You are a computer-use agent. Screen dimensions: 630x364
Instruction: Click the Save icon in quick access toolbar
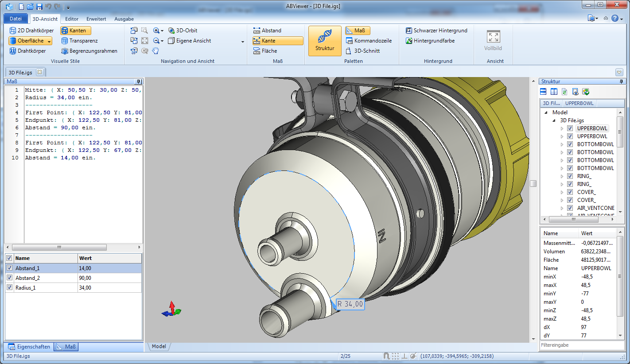pos(39,7)
